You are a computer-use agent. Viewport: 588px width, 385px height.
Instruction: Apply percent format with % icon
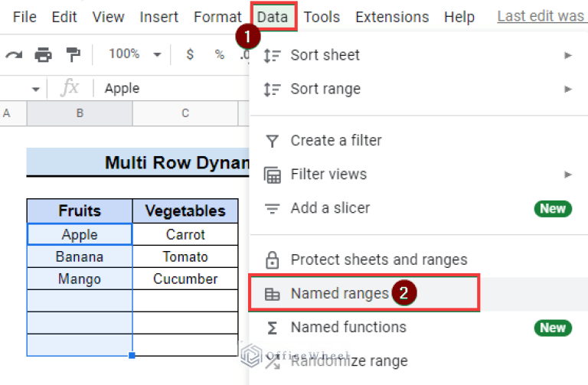pyautogui.click(x=219, y=54)
